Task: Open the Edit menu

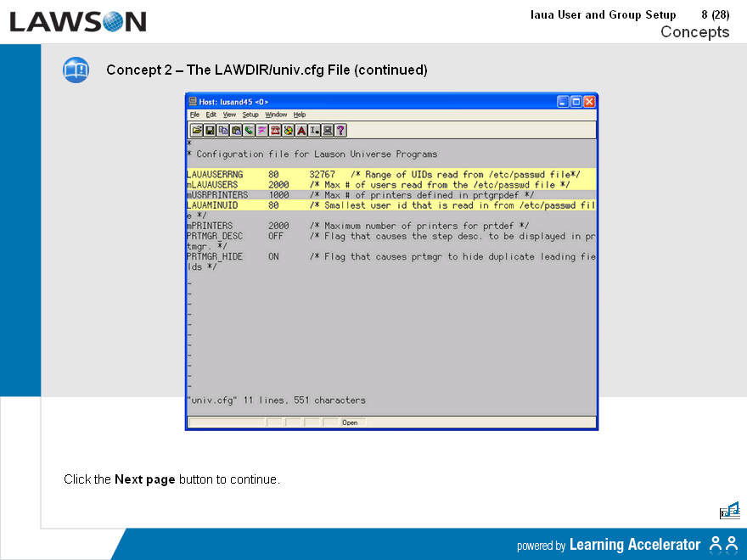Action: (x=211, y=115)
